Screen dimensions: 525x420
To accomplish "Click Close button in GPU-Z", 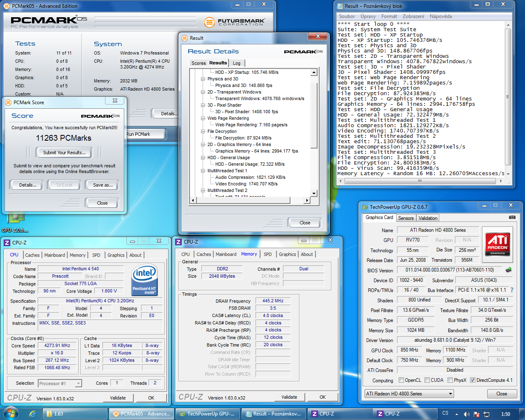I will click(502, 394).
